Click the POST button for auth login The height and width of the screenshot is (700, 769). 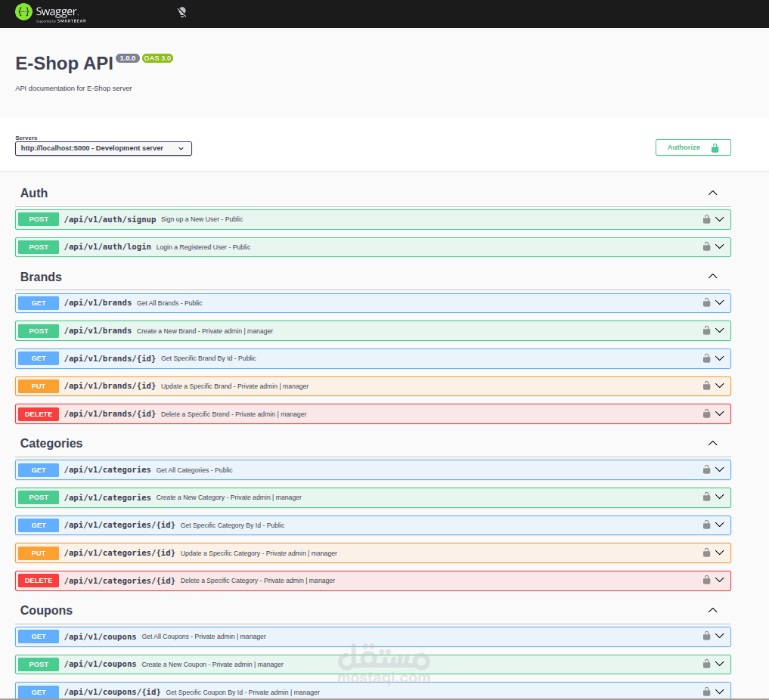(x=39, y=247)
